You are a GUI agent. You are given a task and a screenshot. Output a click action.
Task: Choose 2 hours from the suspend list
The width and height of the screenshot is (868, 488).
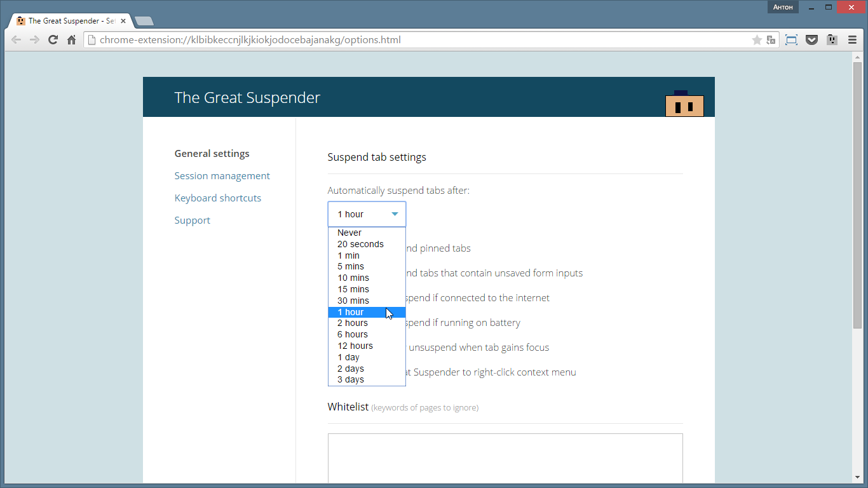pos(367,323)
